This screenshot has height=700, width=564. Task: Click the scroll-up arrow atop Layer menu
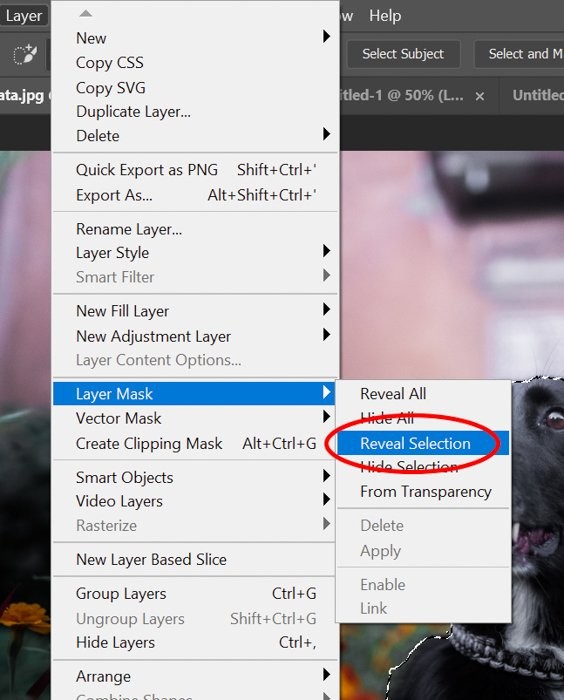86,14
